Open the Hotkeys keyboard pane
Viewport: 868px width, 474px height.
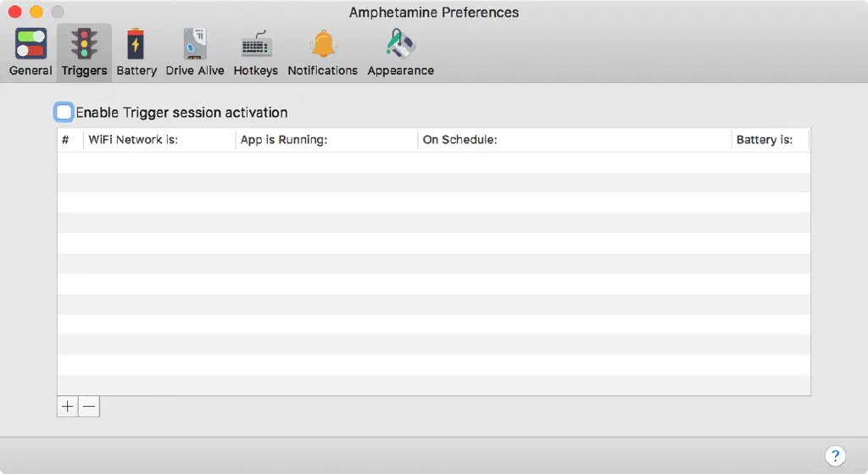coord(255,52)
